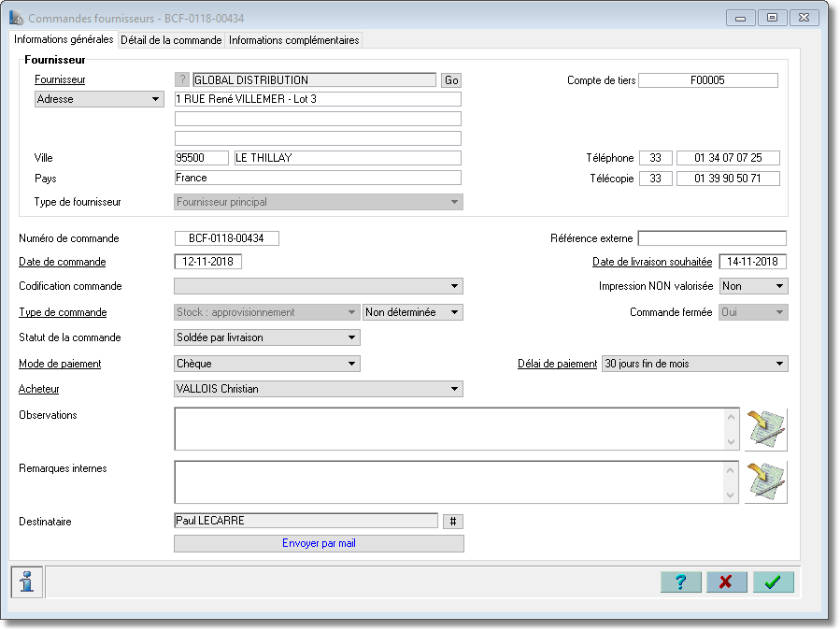
Task: Click the Go button next to supplier
Action: 451,80
